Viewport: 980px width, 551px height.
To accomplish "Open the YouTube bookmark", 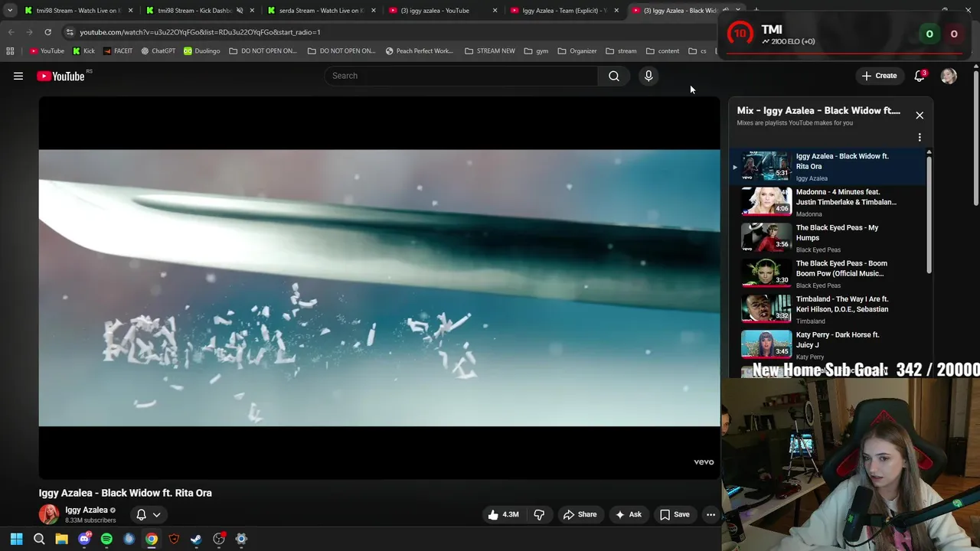I will 47,51.
